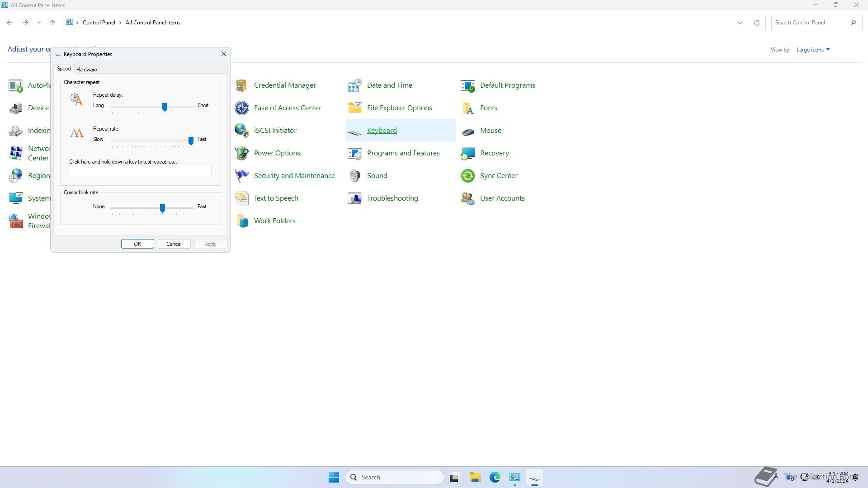Expand the address bar history dropdown
This screenshot has height=488, width=868.
coord(740,23)
